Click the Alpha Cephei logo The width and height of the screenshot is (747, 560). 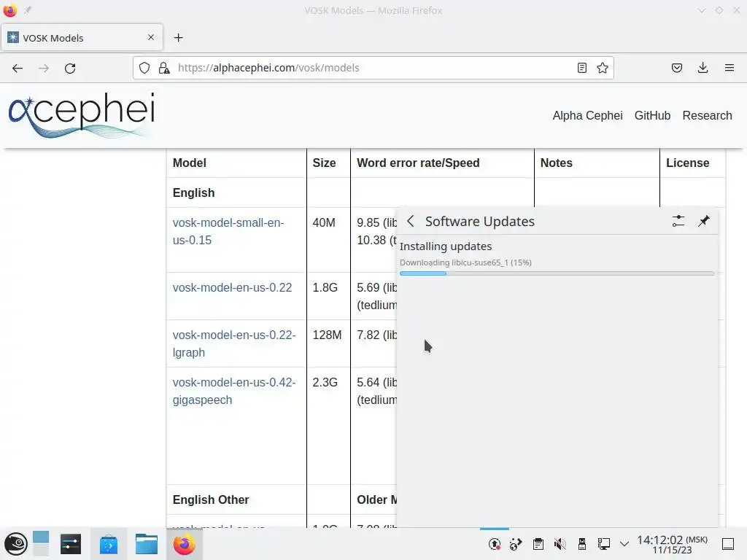tap(82, 116)
